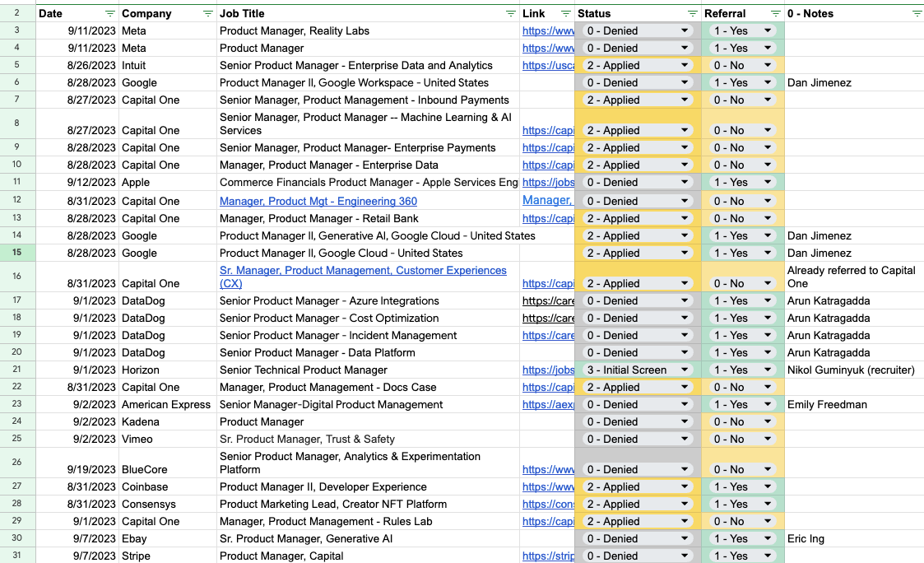Select the Stripe company cell
Viewport: 924px width, 563px height.
(x=167, y=556)
